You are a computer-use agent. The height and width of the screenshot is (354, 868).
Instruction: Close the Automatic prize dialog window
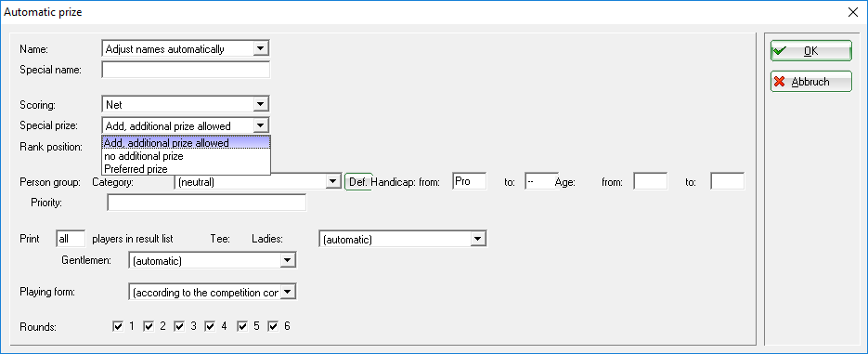click(852, 12)
